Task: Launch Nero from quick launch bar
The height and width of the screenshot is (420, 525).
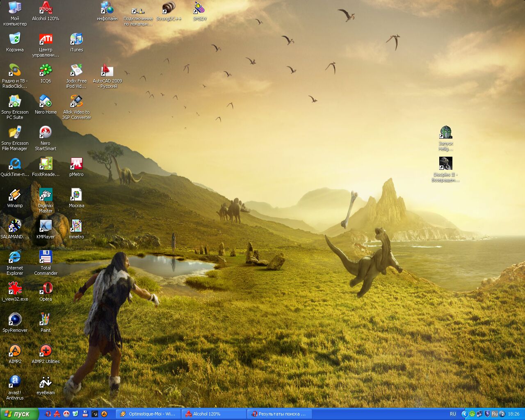Action: (x=66, y=414)
